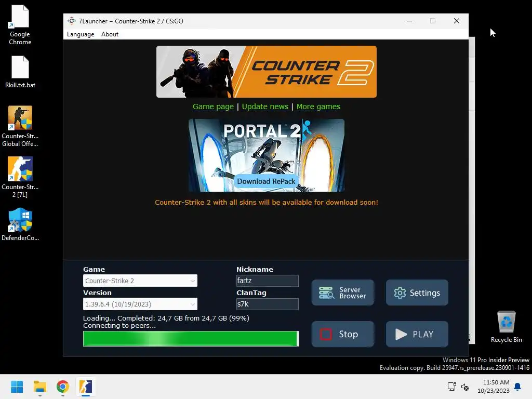
Task: Open the taskbar clock showing 11:50 AM
Action: point(494,387)
